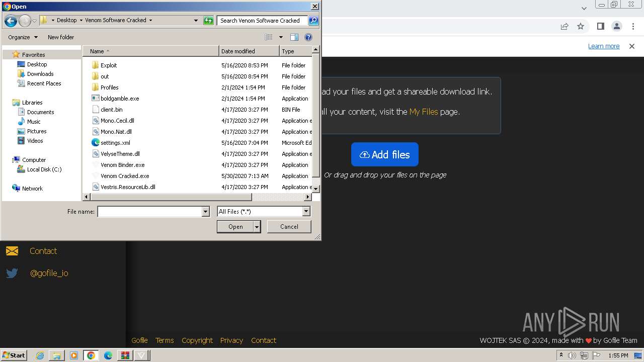644x362 pixels.
Task: Refresh the Venom Software Cracked folder view
Action: click(208, 21)
